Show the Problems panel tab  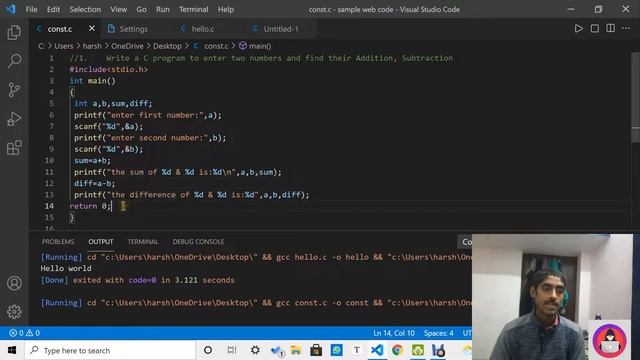[58, 242]
